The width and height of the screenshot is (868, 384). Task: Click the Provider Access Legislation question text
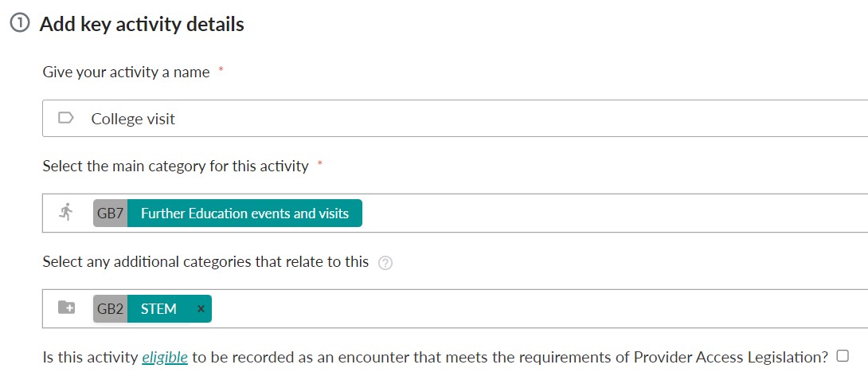coord(435,358)
